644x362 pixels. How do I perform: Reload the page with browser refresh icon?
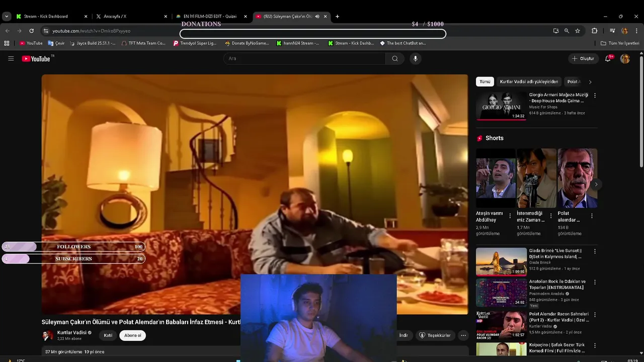[31, 31]
